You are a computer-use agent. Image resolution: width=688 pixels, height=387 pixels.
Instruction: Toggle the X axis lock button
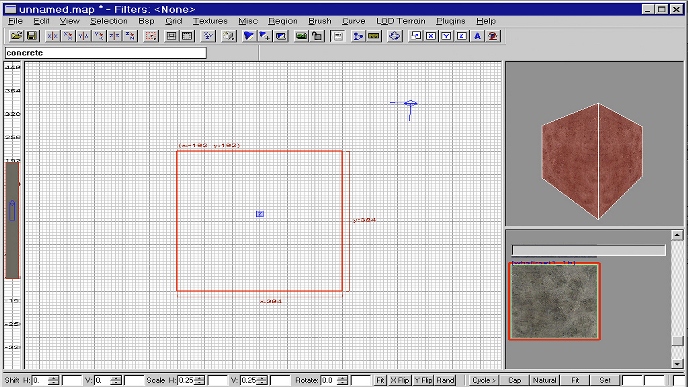[x=431, y=36]
